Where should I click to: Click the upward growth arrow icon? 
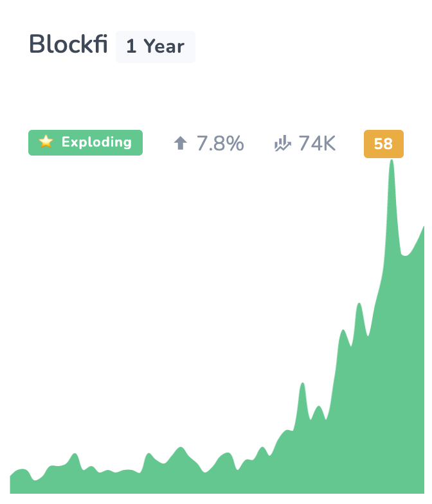tap(180, 143)
